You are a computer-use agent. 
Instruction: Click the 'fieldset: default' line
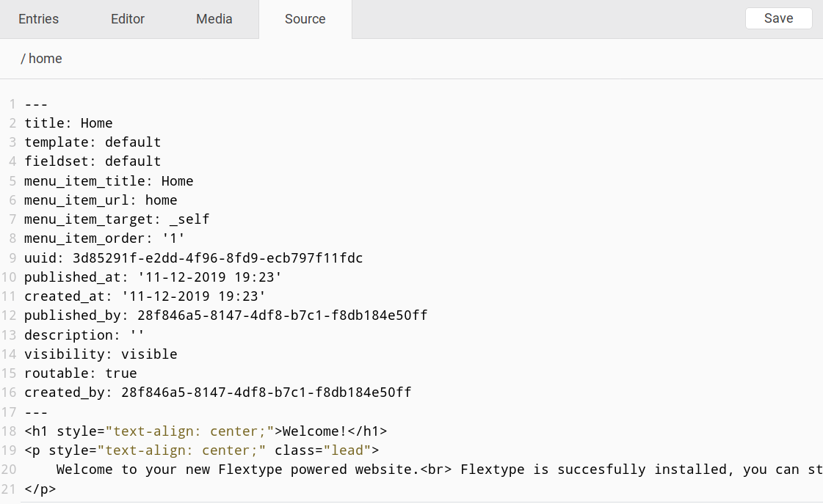coord(93,161)
